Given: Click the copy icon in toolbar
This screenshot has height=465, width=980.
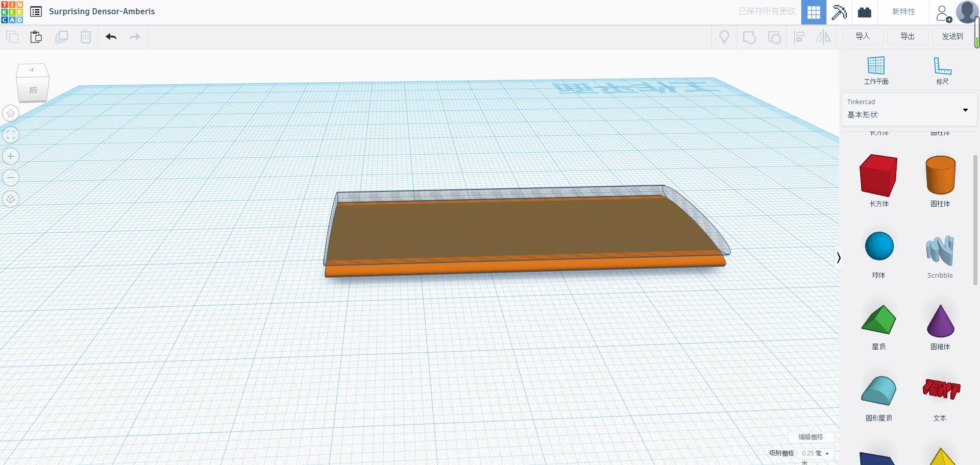Looking at the screenshot, I should pyautogui.click(x=12, y=37).
